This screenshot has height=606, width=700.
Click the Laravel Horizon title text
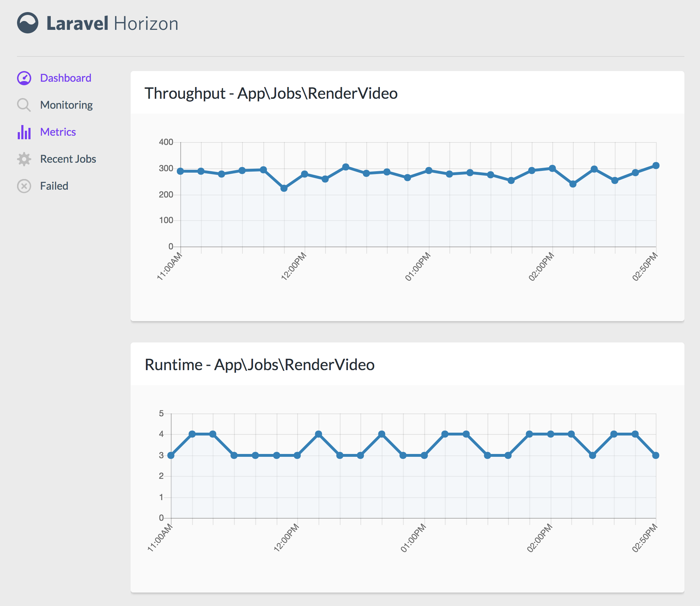point(112,24)
